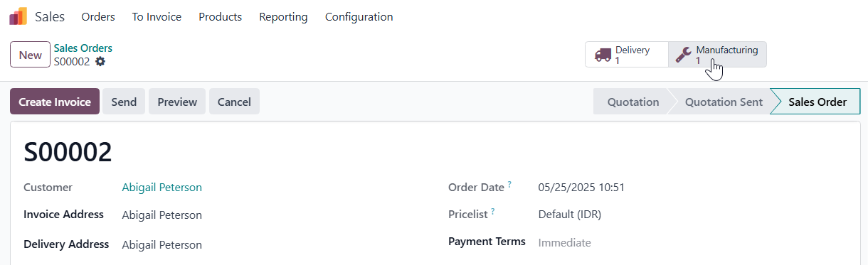
Task: Click the Preview button
Action: click(x=177, y=102)
